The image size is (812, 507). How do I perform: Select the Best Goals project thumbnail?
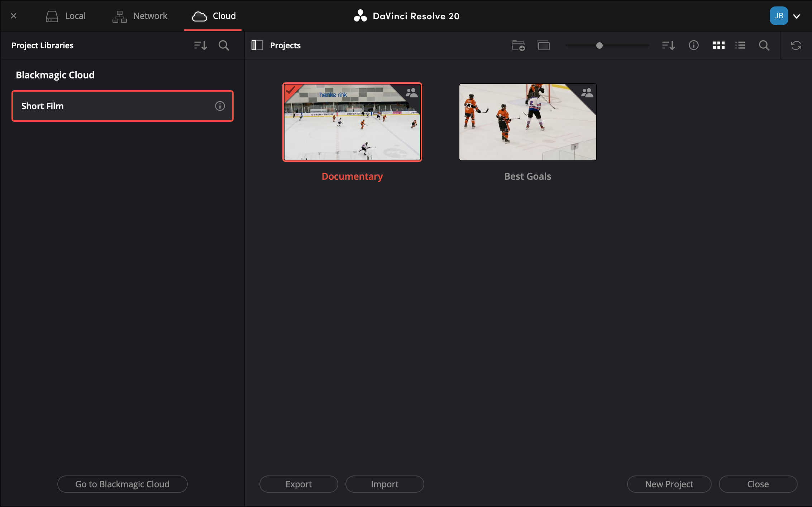tap(527, 122)
